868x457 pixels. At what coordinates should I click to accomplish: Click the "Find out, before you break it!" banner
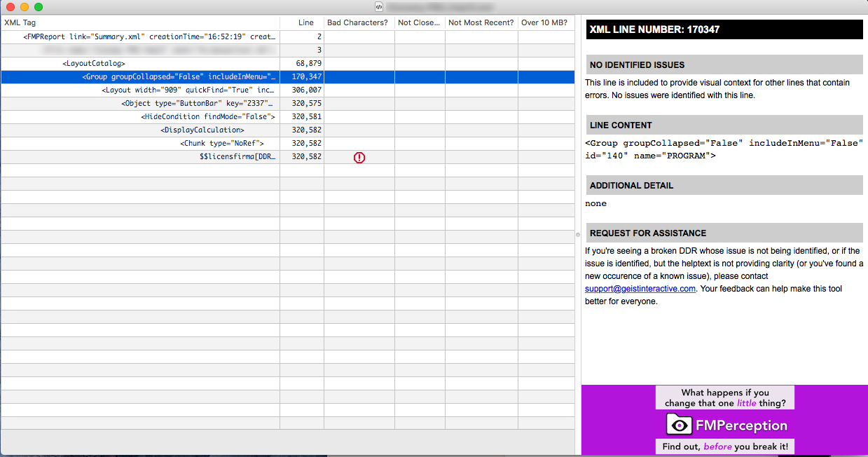[724, 446]
